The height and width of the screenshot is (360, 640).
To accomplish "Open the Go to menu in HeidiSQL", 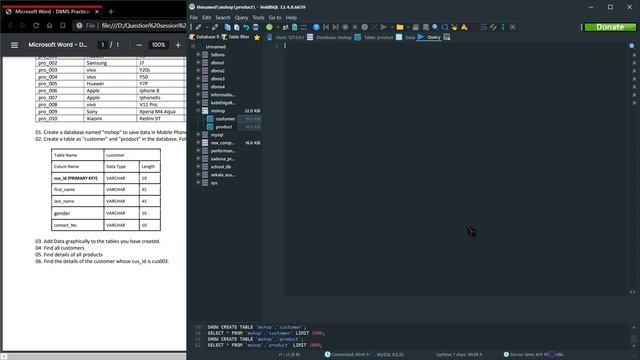I will (x=275, y=18).
